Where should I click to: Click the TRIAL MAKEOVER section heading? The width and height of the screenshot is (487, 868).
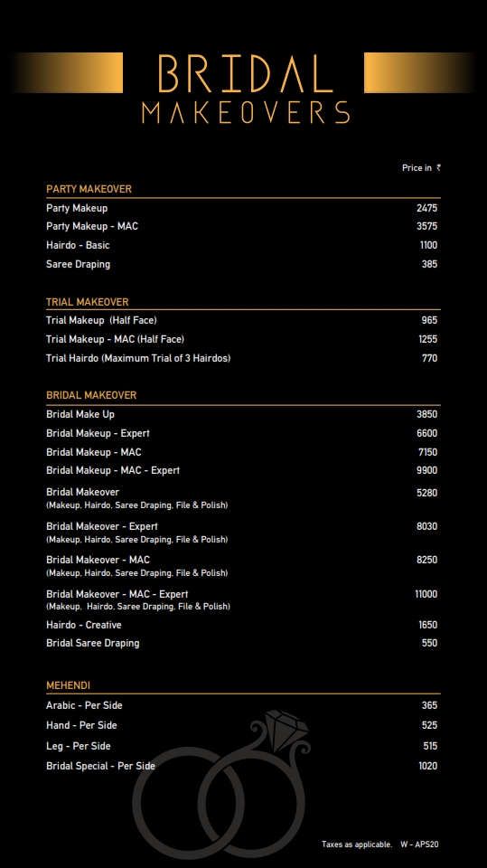pyautogui.click(x=88, y=302)
